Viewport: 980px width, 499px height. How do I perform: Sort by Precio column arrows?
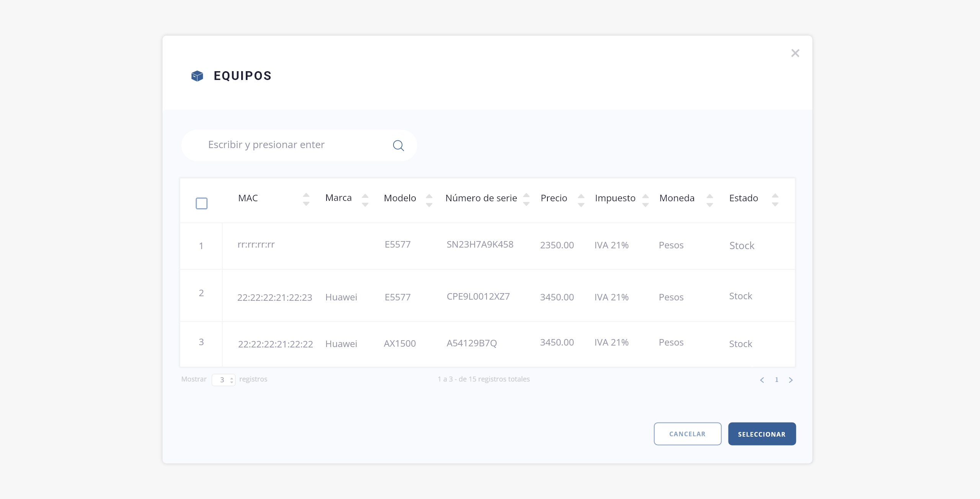pyautogui.click(x=581, y=200)
